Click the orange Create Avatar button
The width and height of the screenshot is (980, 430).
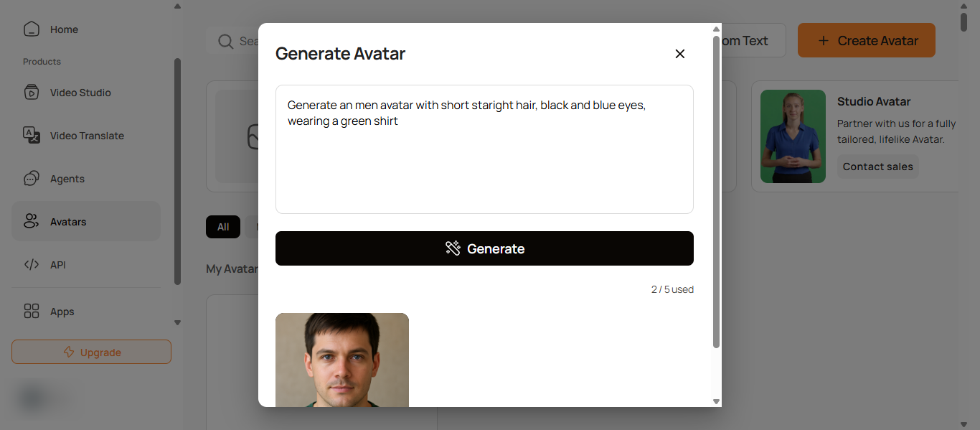click(866, 41)
